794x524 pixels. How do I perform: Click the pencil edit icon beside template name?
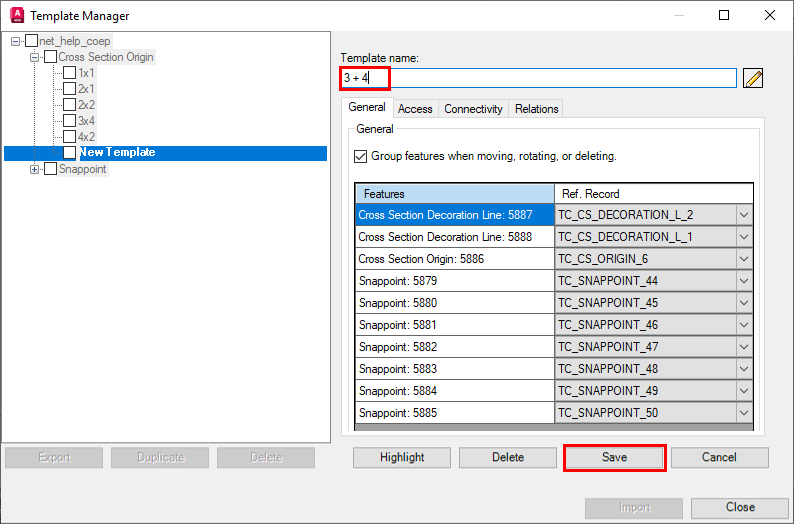[x=753, y=78]
